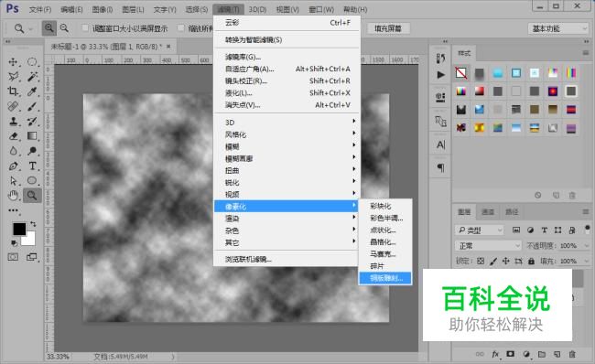Open the 基本功能 workspace dropdown
The width and height of the screenshot is (595, 364).
pyautogui.click(x=557, y=28)
